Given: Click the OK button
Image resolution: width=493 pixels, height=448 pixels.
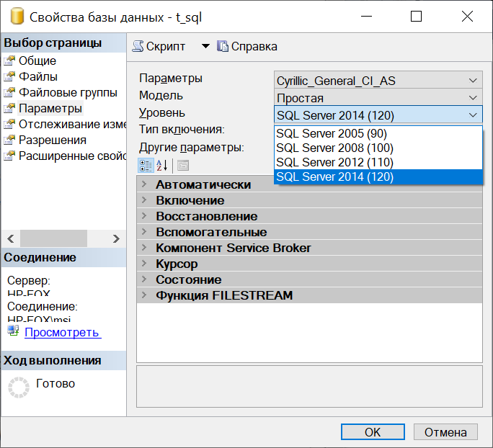Looking at the screenshot, I should click(373, 432).
